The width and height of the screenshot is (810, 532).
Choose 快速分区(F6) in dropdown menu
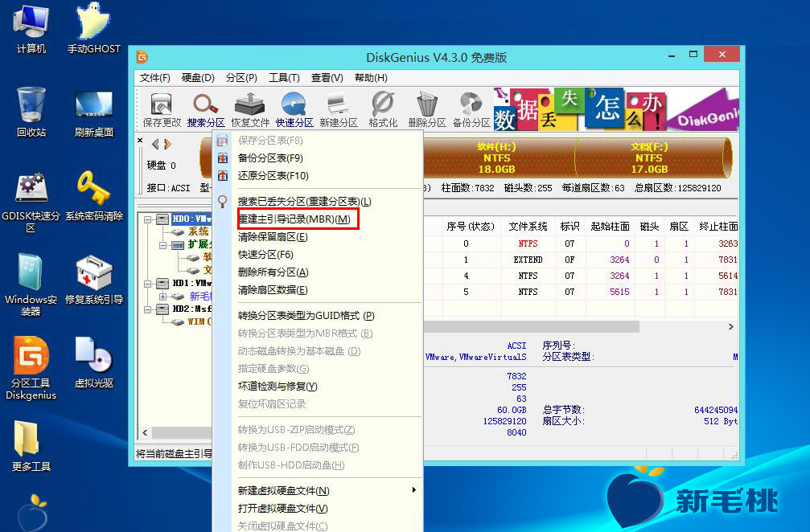(319, 255)
